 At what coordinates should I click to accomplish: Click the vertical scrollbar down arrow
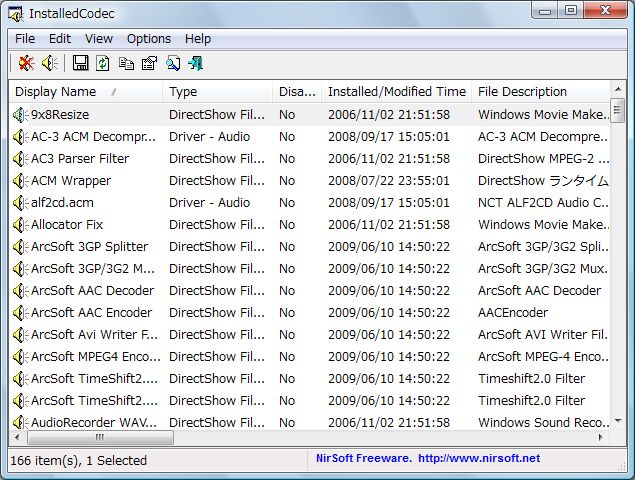(618, 422)
